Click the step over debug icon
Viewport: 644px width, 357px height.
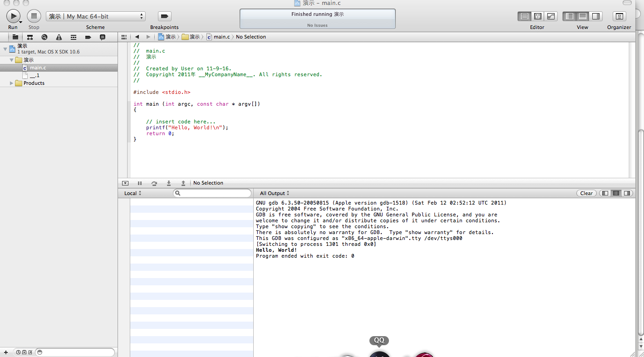click(x=154, y=183)
